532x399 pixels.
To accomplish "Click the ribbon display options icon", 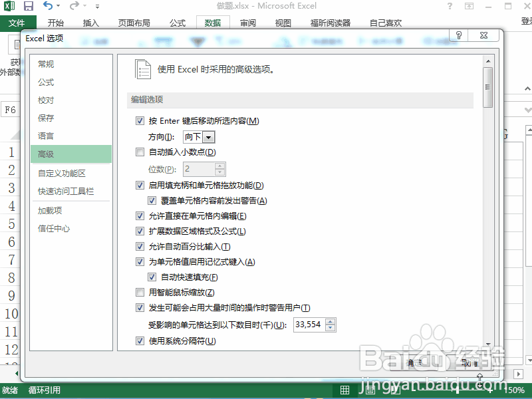I will tap(469, 6).
